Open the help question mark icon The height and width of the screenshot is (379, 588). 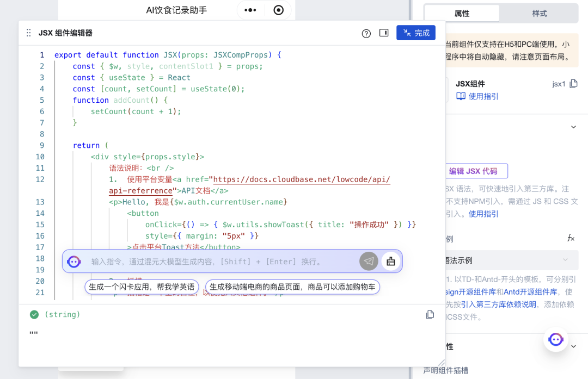pyautogui.click(x=366, y=33)
